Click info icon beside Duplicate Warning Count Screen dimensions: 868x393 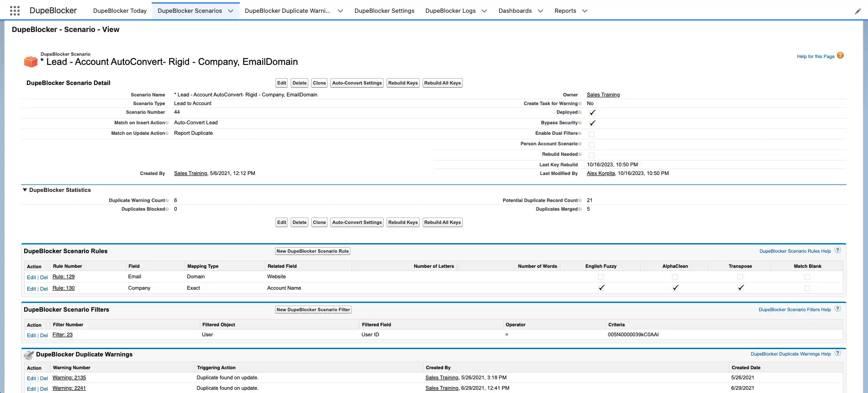point(167,201)
